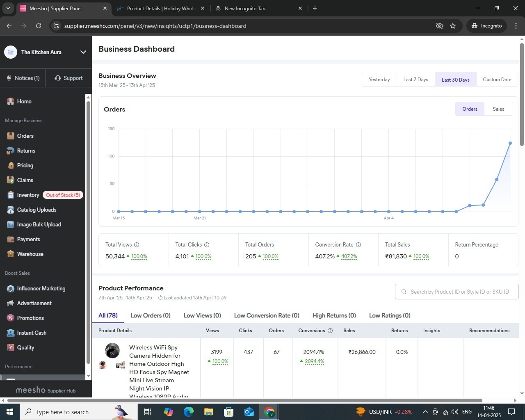525x420 pixels.
Task: Select Yesterday date range
Action: pos(379,80)
